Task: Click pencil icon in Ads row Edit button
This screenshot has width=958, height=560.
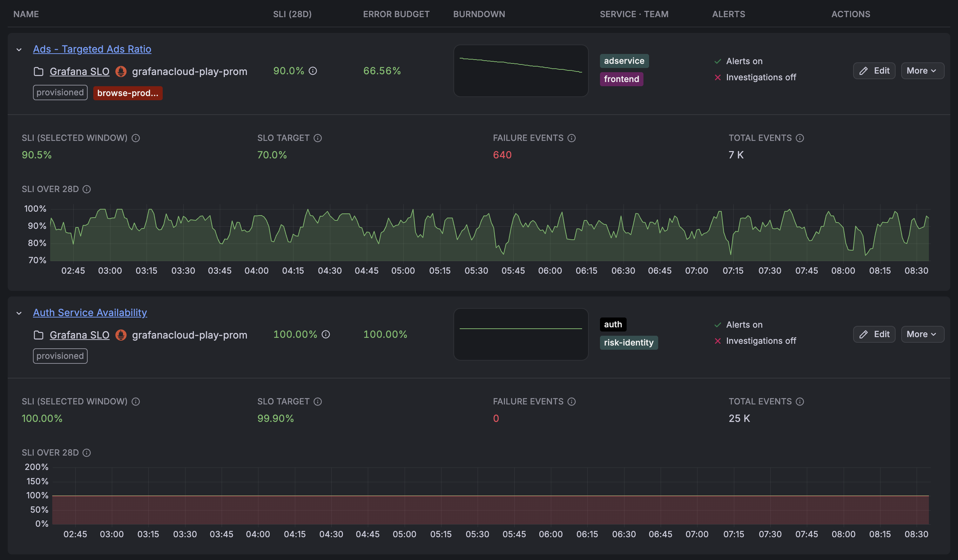Action: point(864,71)
